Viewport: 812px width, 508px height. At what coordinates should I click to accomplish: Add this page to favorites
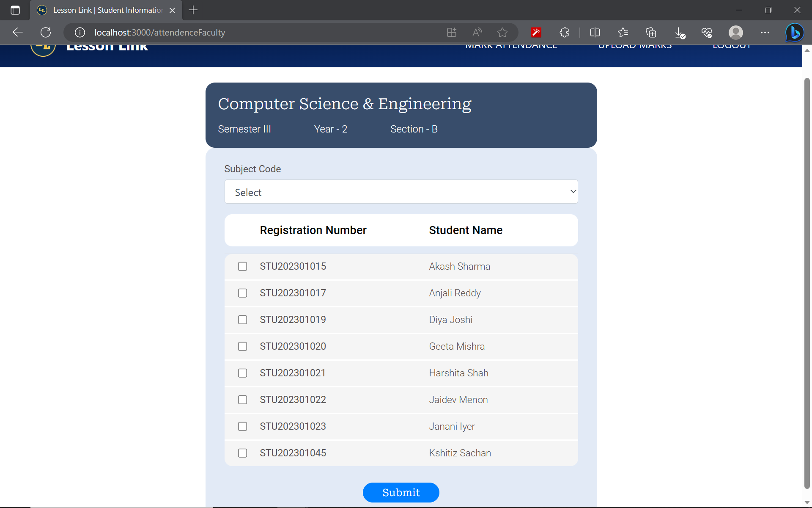502,32
